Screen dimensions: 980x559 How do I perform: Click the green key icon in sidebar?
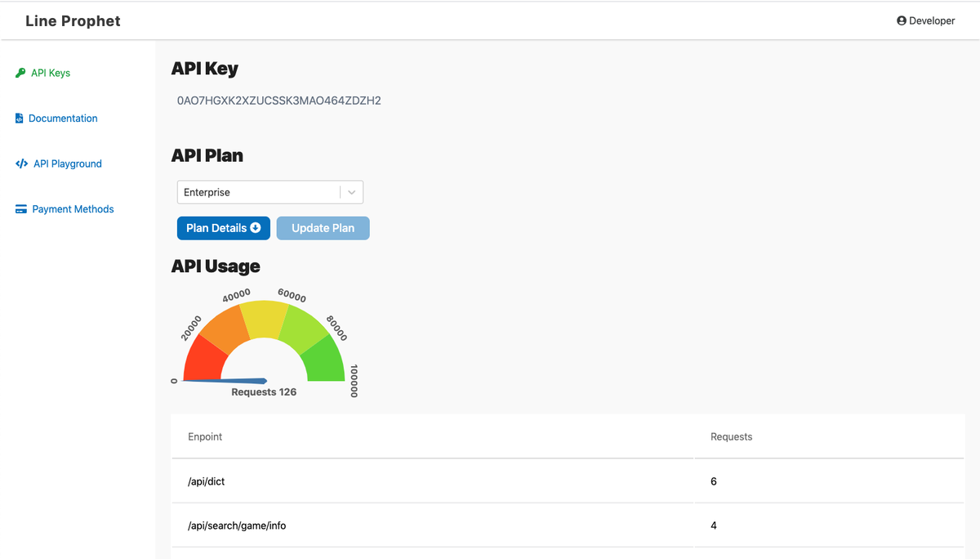(20, 73)
